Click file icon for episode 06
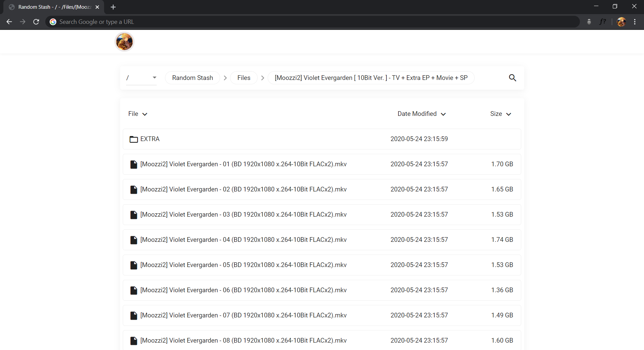This screenshot has width=644, height=350. coord(134,290)
